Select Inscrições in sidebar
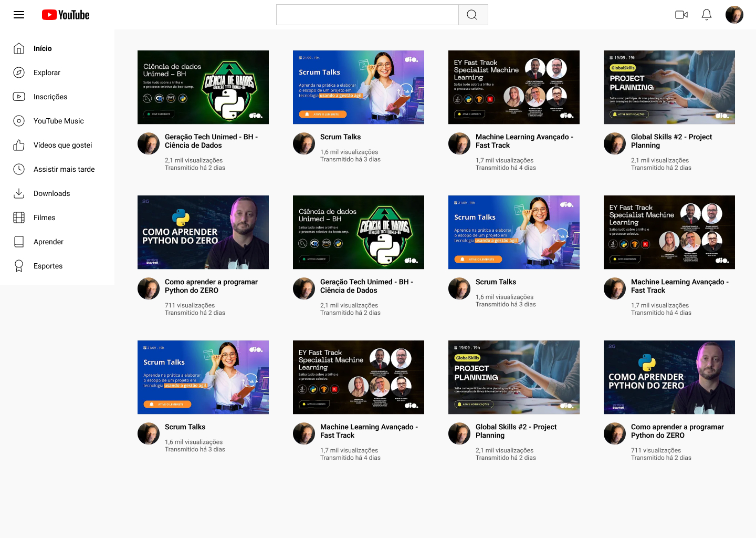756x538 pixels. (50, 97)
